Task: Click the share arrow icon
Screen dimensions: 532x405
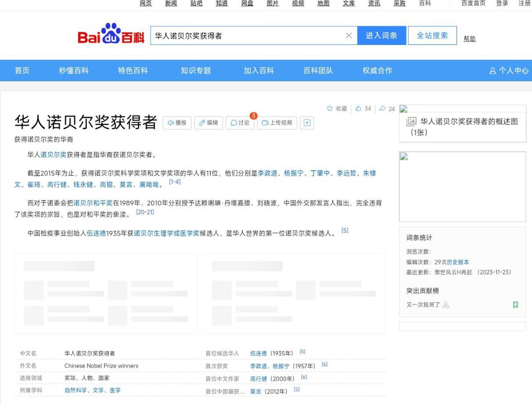Action: click(382, 109)
